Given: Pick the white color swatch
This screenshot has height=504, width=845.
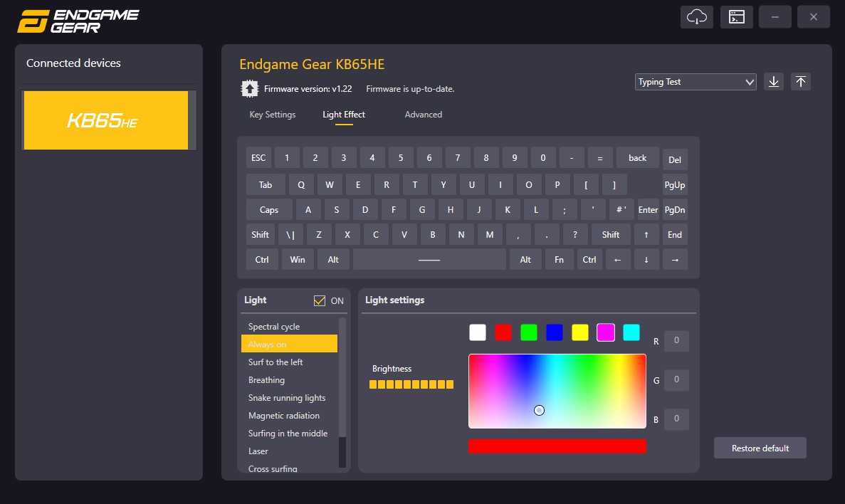Looking at the screenshot, I should [x=478, y=332].
